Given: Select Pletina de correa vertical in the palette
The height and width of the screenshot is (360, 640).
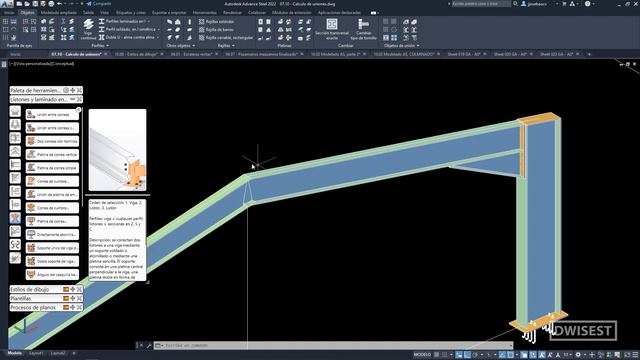Looking at the screenshot, I should pyautogui.click(x=52, y=155).
